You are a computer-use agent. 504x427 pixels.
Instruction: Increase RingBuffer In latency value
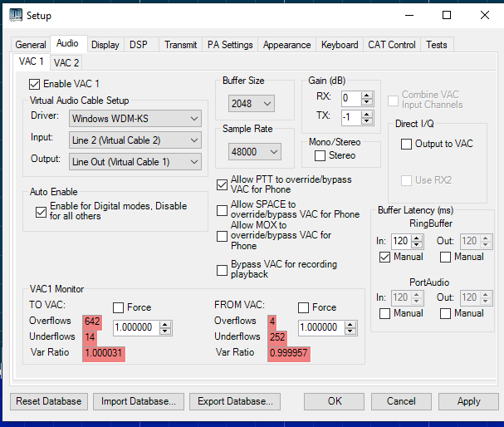pos(418,237)
